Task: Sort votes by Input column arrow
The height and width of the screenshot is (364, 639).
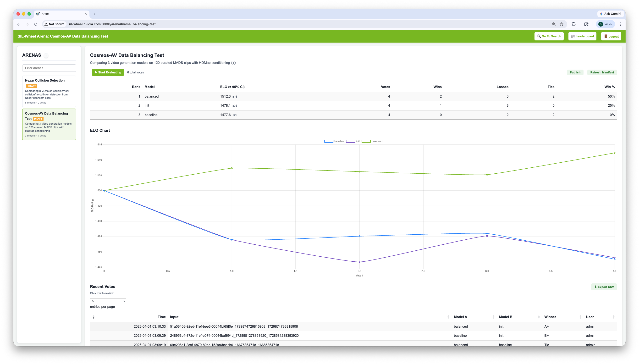Action: point(448,317)
